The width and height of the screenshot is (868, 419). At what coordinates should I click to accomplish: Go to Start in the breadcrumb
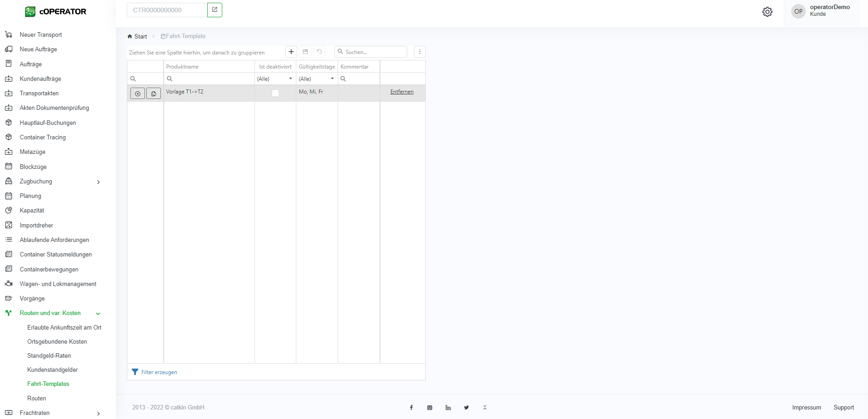(x=140, y=36)
